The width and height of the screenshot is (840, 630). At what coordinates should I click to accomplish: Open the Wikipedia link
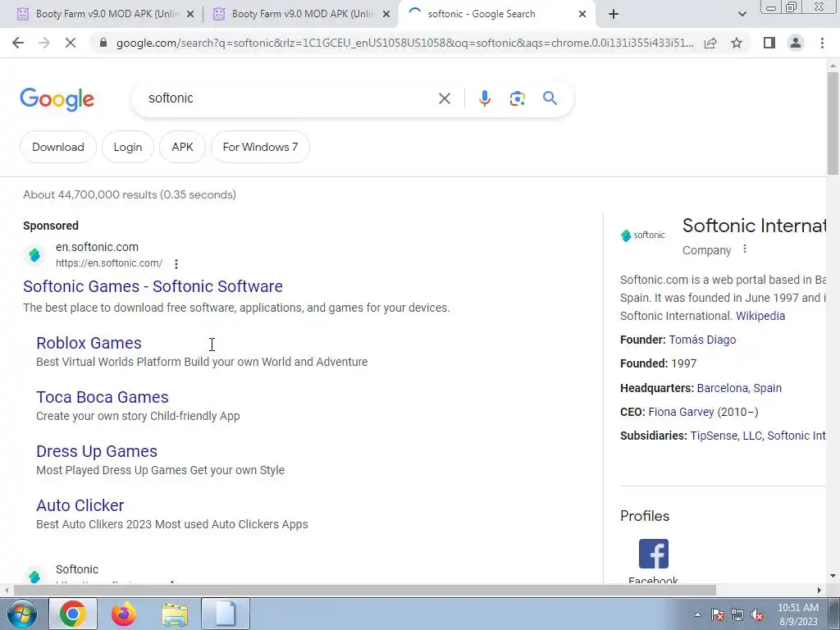pos(760,316)
